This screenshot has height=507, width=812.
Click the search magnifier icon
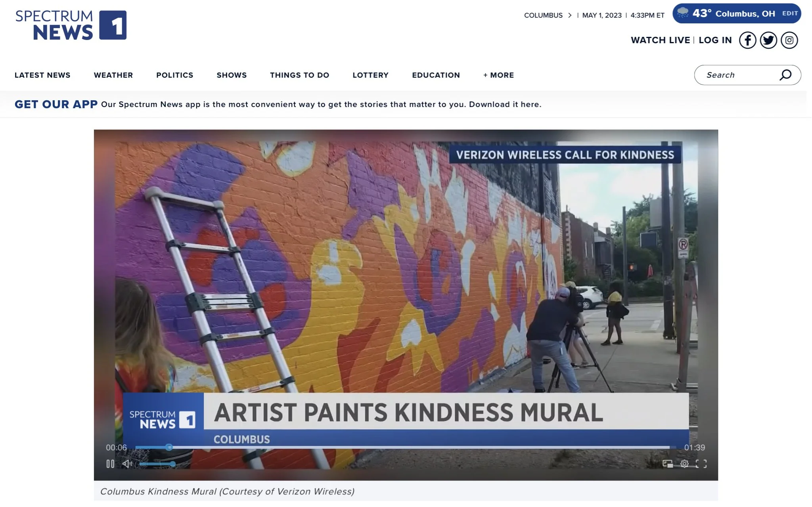785,75
